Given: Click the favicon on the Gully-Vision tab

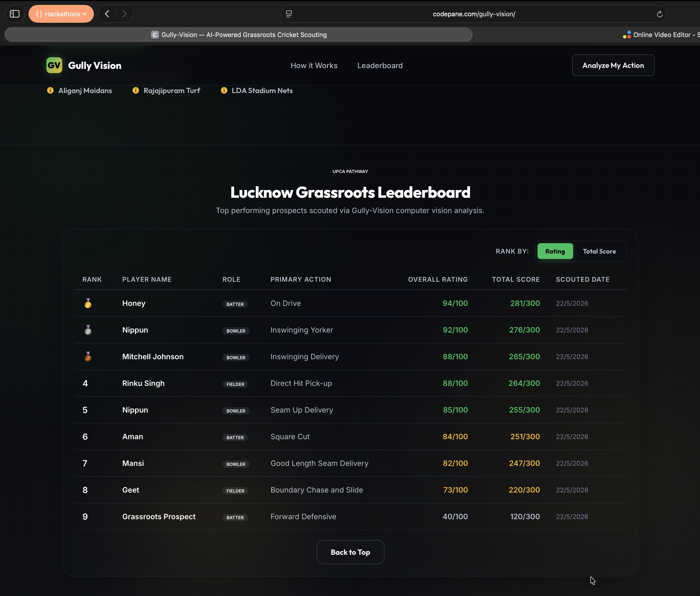Looking at the screenshot, I should pyautogui.click(x=155, y=35).
